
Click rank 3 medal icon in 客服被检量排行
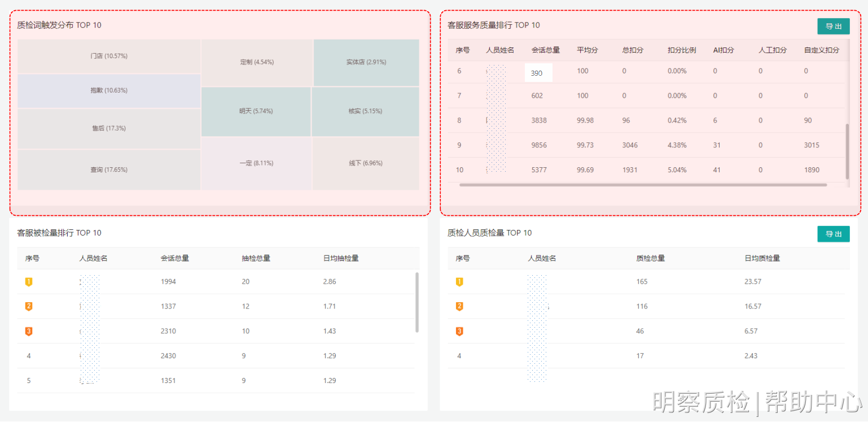tap(29, 332)
